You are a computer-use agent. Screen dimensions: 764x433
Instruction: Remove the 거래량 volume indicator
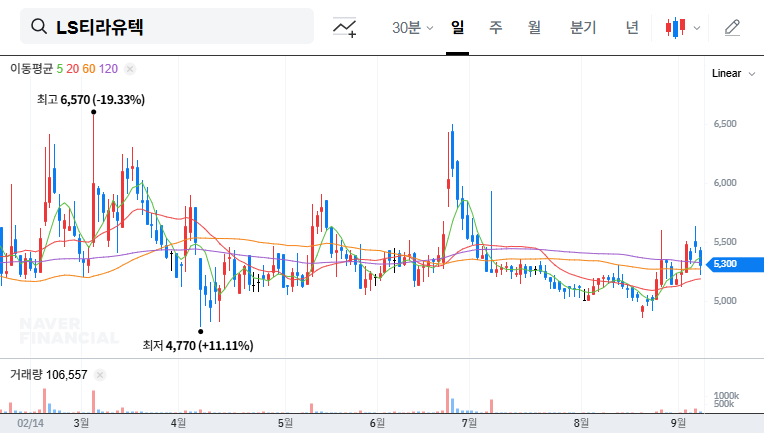(100, 375)
